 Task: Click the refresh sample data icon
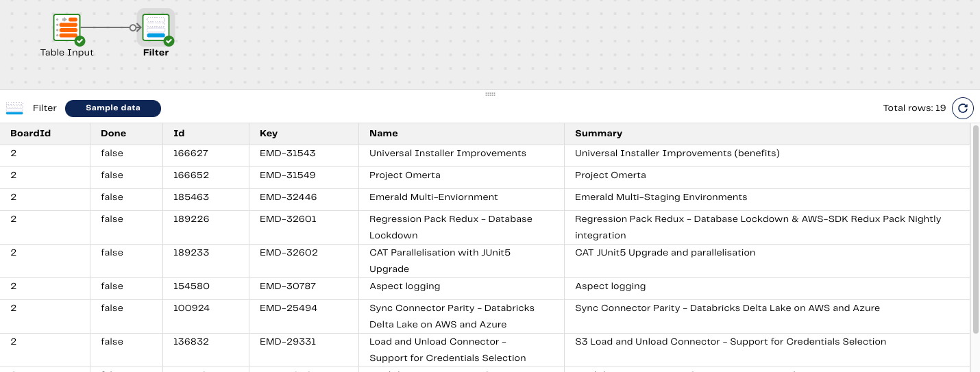tap(962, 108)
